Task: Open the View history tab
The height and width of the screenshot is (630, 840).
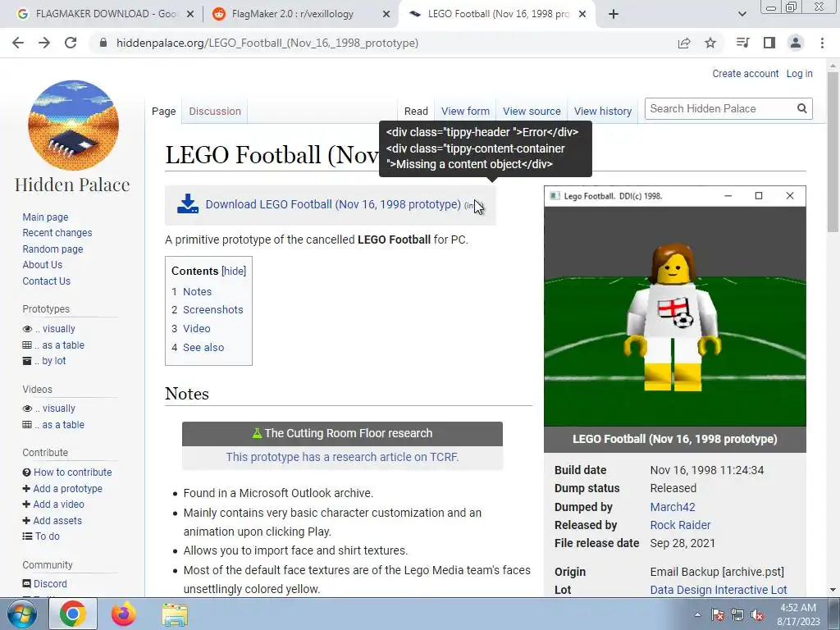Action: tap(603, 111)
